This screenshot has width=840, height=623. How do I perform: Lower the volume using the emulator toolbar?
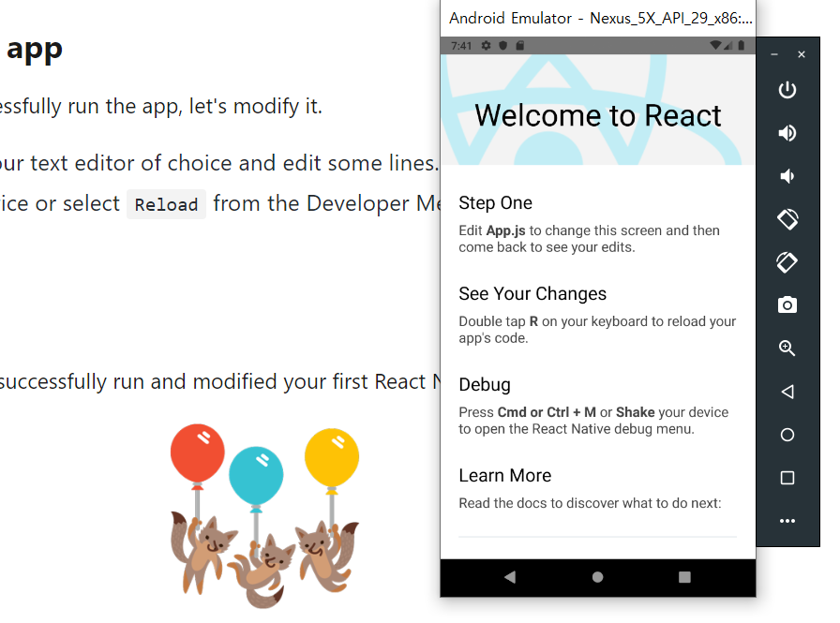click(787, 175)
